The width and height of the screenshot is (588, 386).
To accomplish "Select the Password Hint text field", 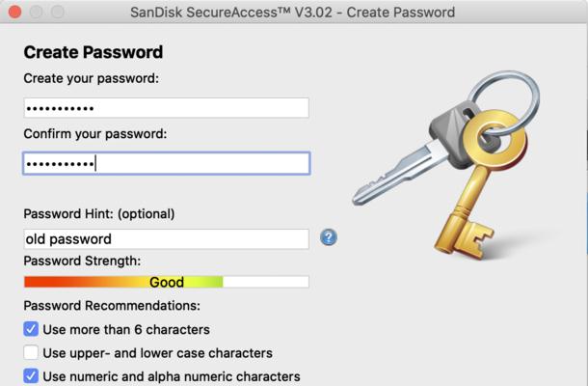I will point(166,239).
